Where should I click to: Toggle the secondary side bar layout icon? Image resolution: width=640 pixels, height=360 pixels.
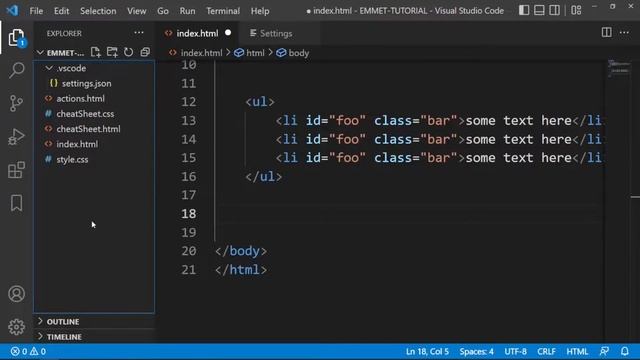pyautogui.click(x=554, y=10)
